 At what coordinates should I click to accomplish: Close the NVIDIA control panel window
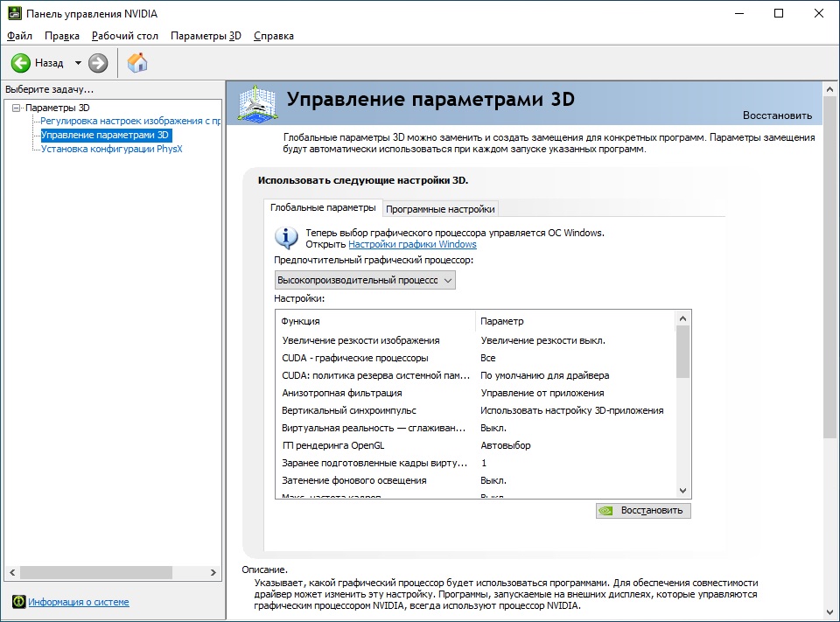point(819,13)
